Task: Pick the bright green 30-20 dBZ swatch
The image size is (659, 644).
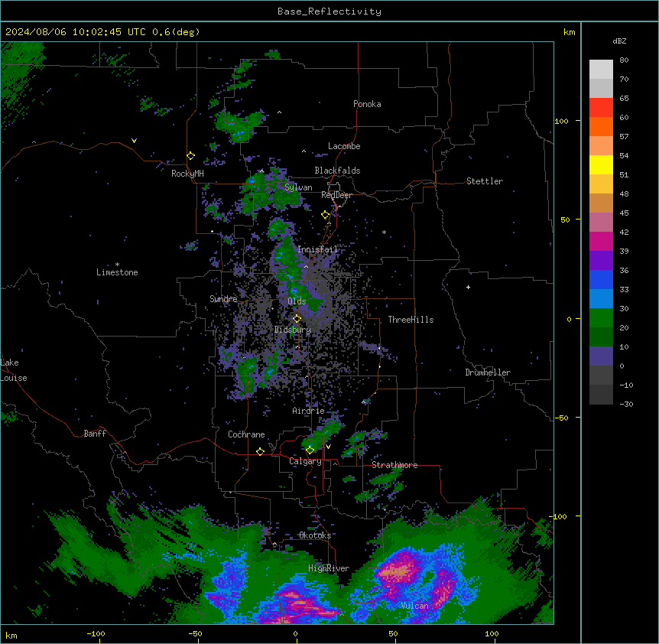Action: coord(601,318)
